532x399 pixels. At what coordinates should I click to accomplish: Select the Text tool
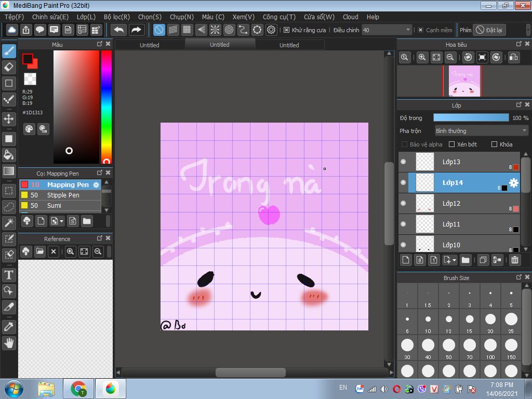pos(9,274)
